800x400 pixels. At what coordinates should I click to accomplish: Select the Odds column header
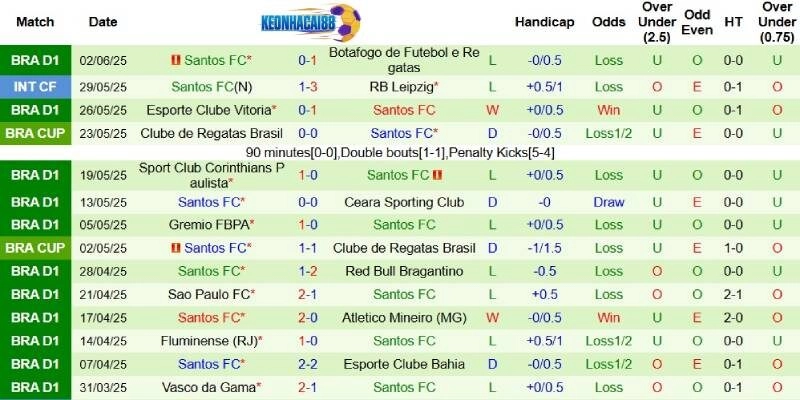point(609,22)
